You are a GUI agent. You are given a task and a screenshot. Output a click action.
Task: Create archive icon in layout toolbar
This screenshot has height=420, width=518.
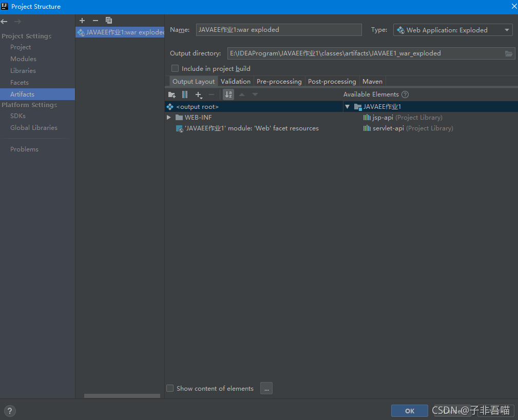click(185, 94)
